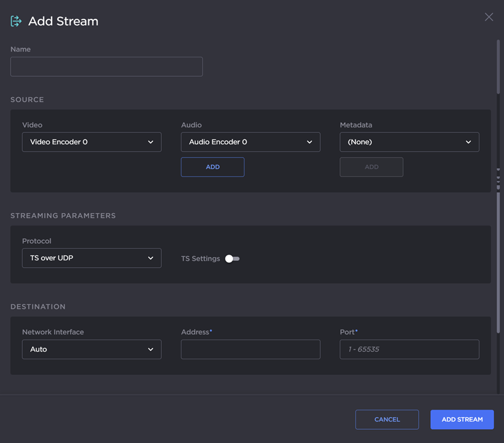Click the Add Stream header icon
Screen dimensions: 504x443
[x=16, y=21]
